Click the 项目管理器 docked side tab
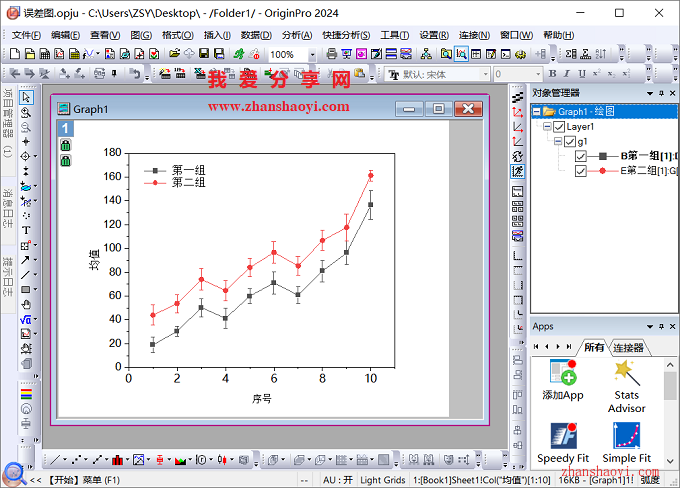The image size is (680, 488). (x=8, y=123)
